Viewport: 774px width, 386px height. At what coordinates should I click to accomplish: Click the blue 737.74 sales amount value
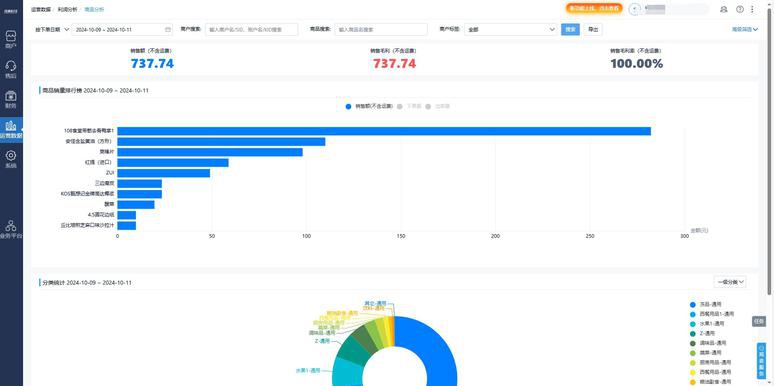point(152,64)
